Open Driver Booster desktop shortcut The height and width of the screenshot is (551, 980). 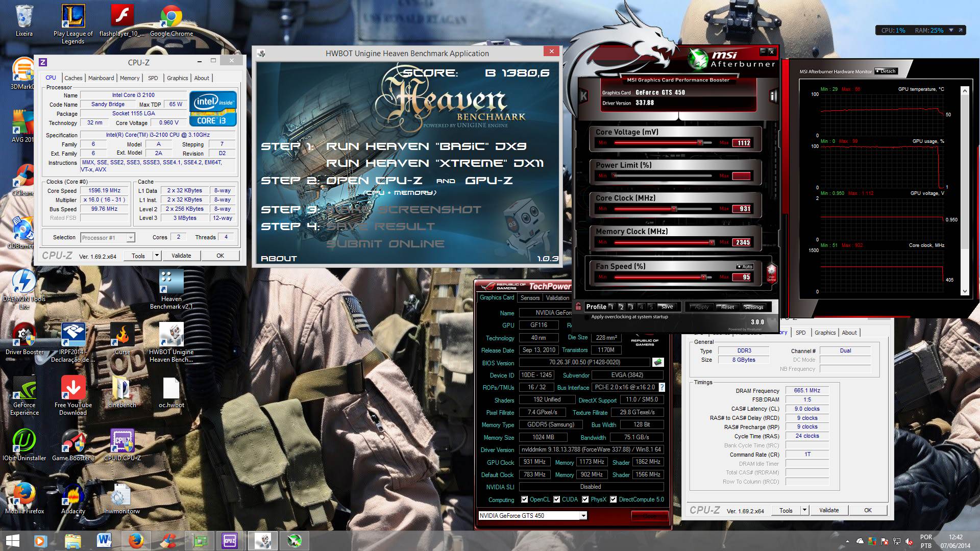click(24, 338)
